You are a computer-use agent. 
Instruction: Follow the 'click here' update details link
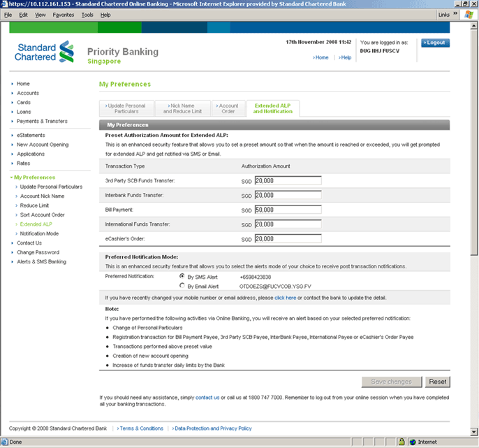(x=286, y=298)
